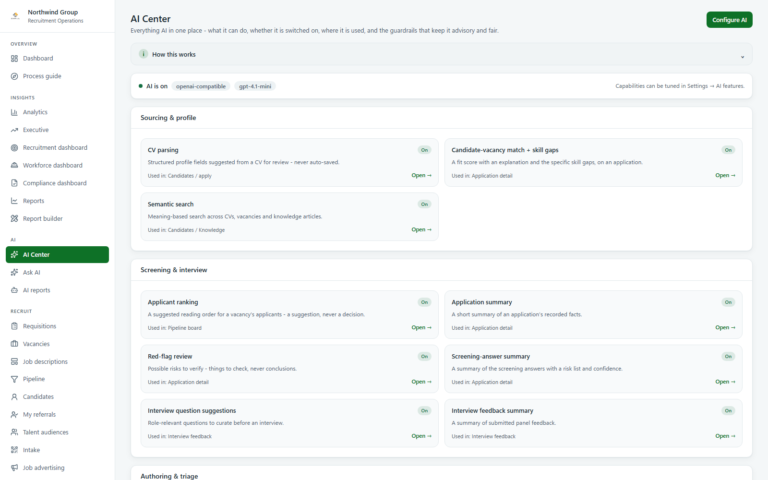This screenshot has width=768, height=480.
Task: Click the Job descriptions icon
Action: (x=14, y=361)
